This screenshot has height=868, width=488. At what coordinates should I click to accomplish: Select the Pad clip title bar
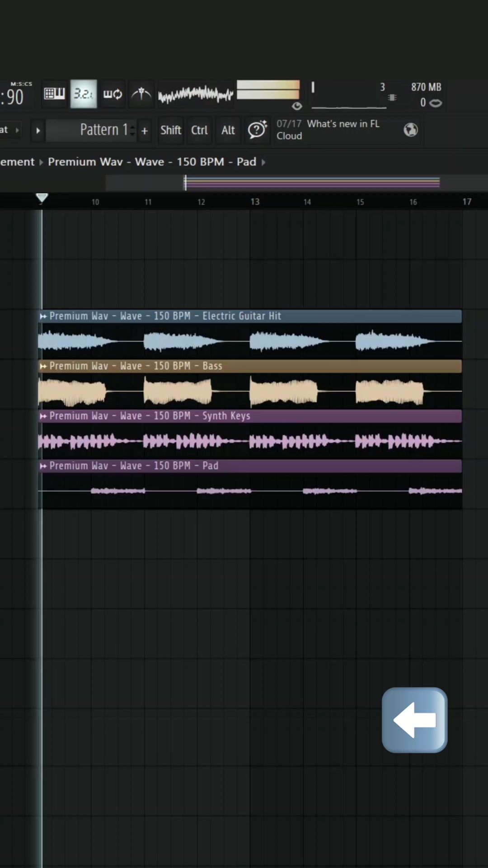(250, 466)
